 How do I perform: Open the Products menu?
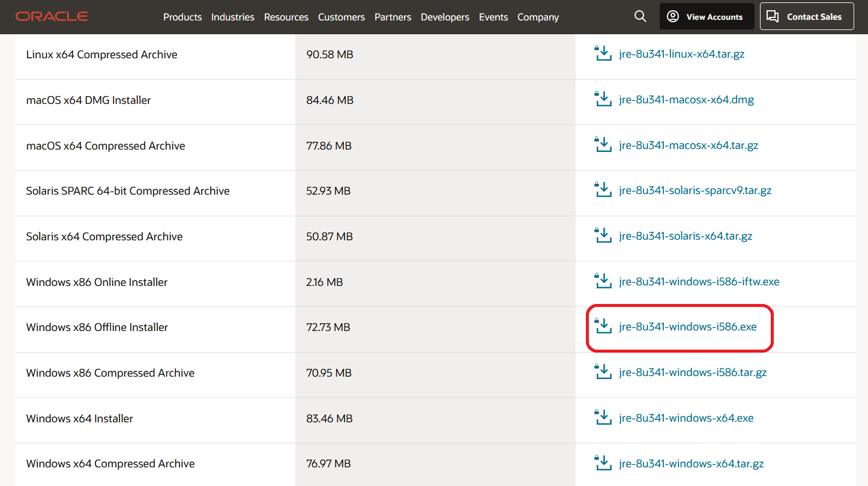(x=182, y=17)
